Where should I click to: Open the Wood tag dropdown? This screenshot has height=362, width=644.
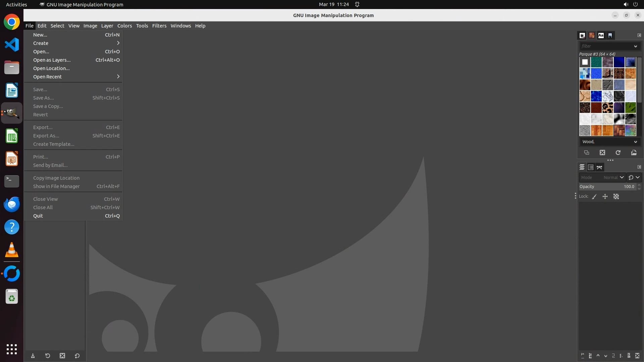click(635, 142)
